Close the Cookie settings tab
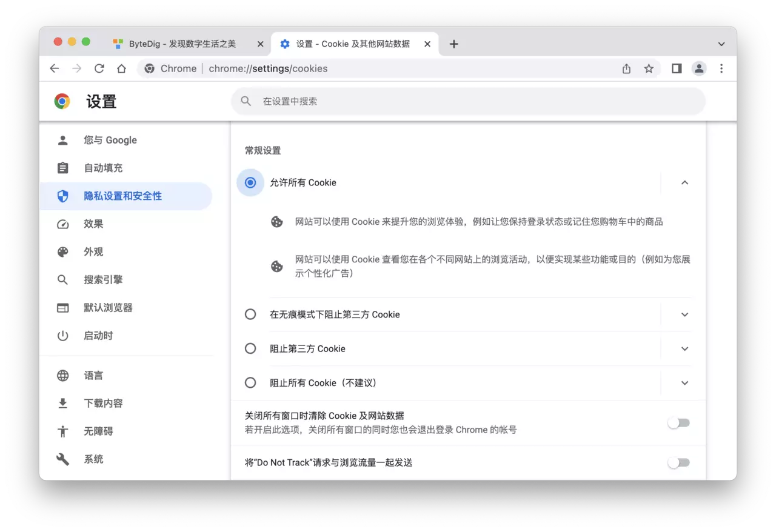The image size is (776, 532). [x=427, y=44]
